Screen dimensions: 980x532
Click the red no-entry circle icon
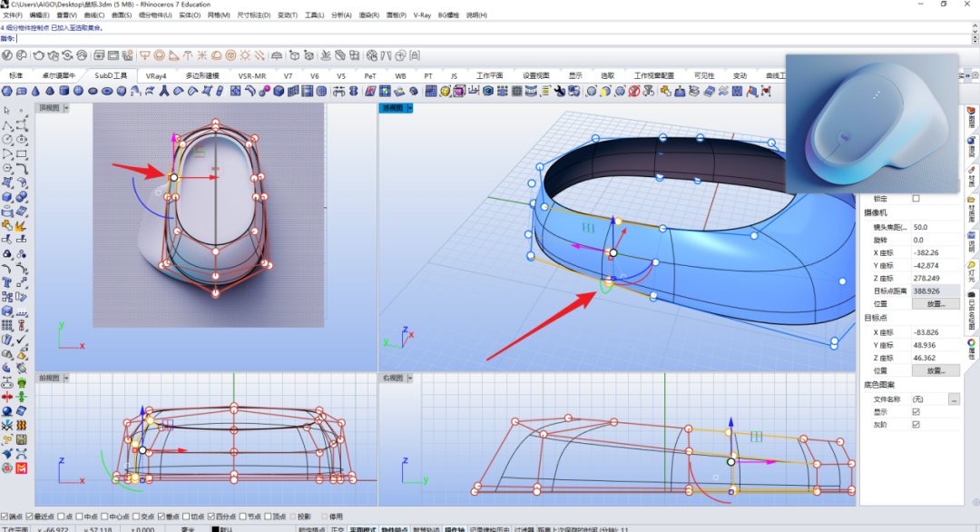click(x=633, y=92)
